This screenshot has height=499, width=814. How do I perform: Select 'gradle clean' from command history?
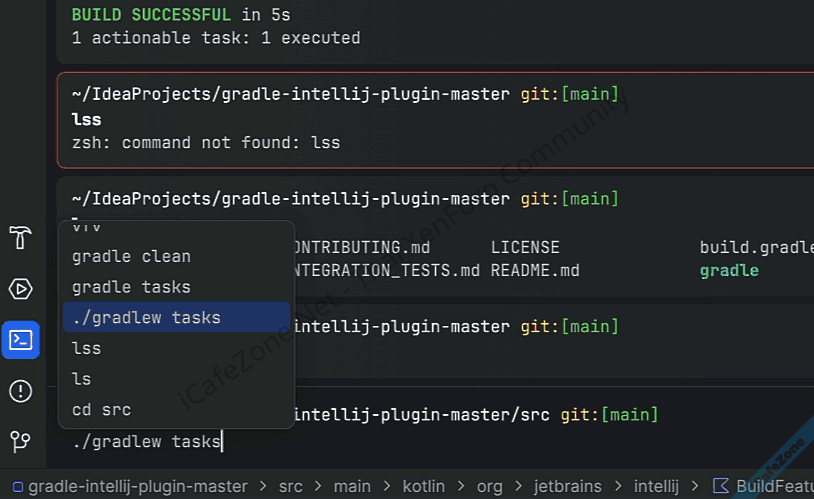coord(131,256)
